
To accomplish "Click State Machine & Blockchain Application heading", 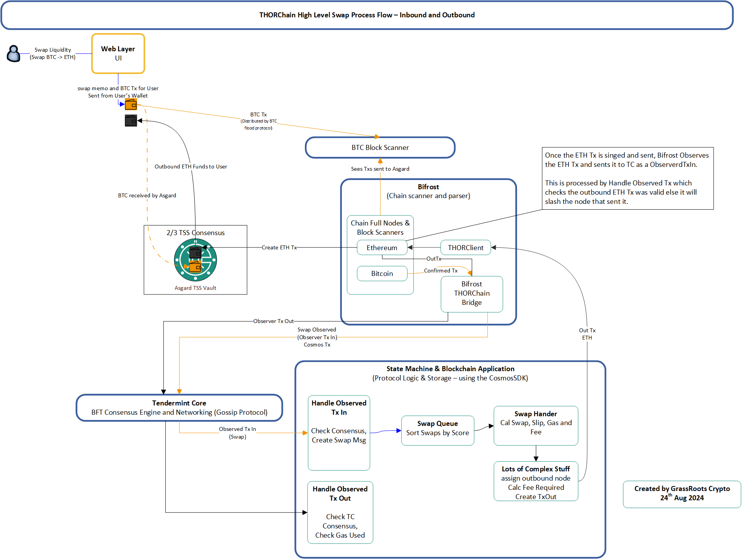I will tap(450, 369).
